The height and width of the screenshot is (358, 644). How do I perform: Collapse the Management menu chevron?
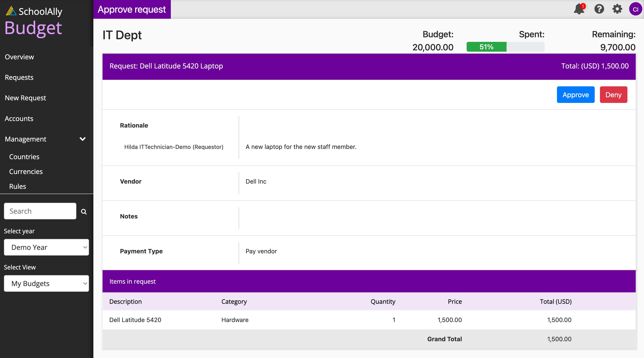point(82,139)
